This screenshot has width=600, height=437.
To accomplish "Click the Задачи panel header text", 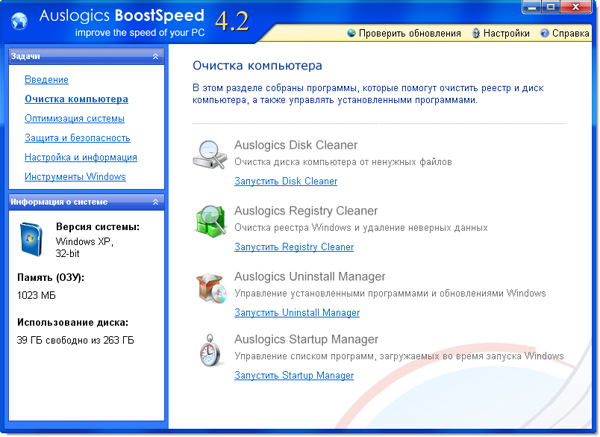I will (25, 56).
